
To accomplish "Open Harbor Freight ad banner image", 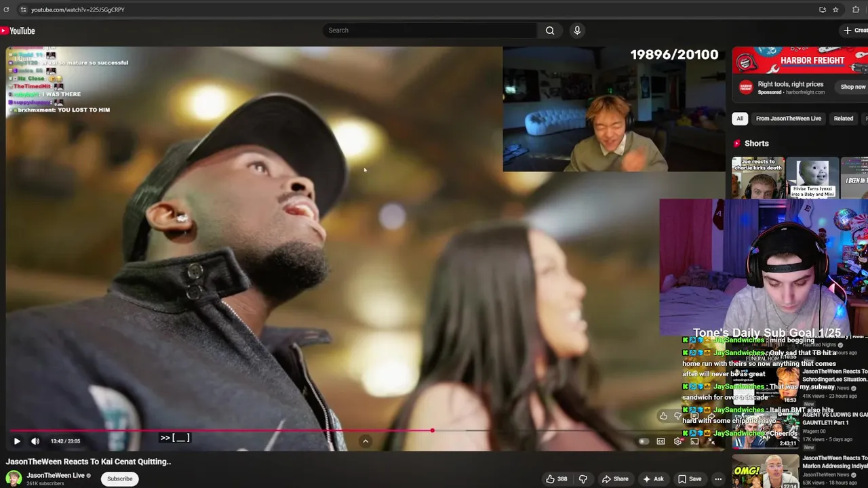I will point(800,60).
